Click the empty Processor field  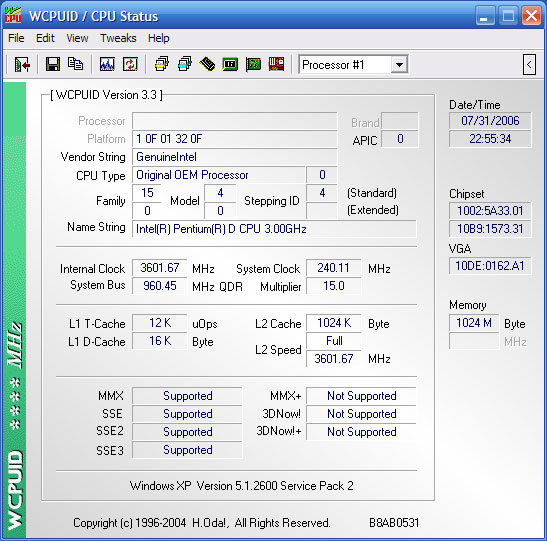coord(234,121)
